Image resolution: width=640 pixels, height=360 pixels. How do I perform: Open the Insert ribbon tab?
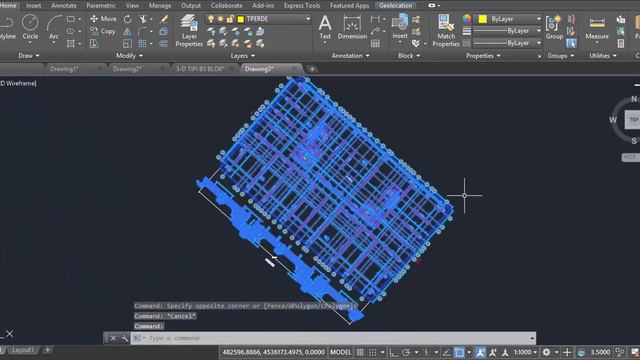[x=33, y=6]
